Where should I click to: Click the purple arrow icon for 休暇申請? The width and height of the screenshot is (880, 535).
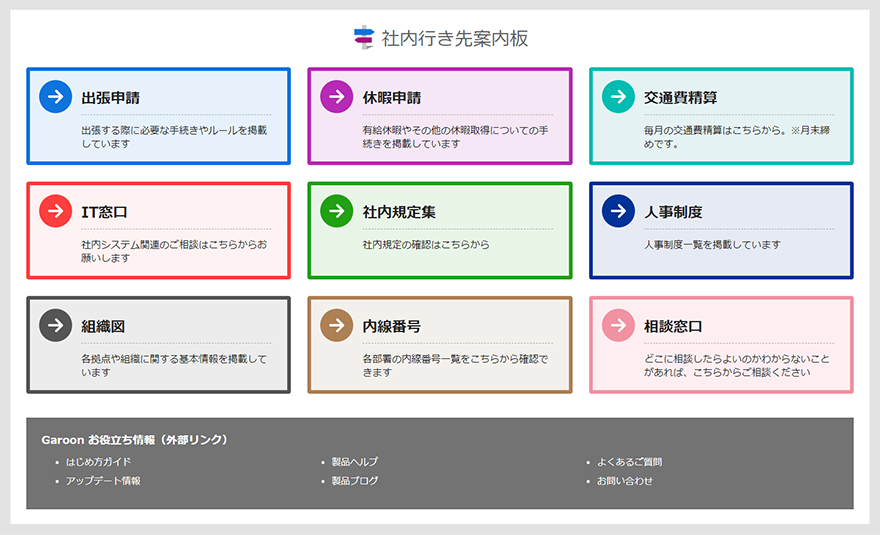coord(337,97)
